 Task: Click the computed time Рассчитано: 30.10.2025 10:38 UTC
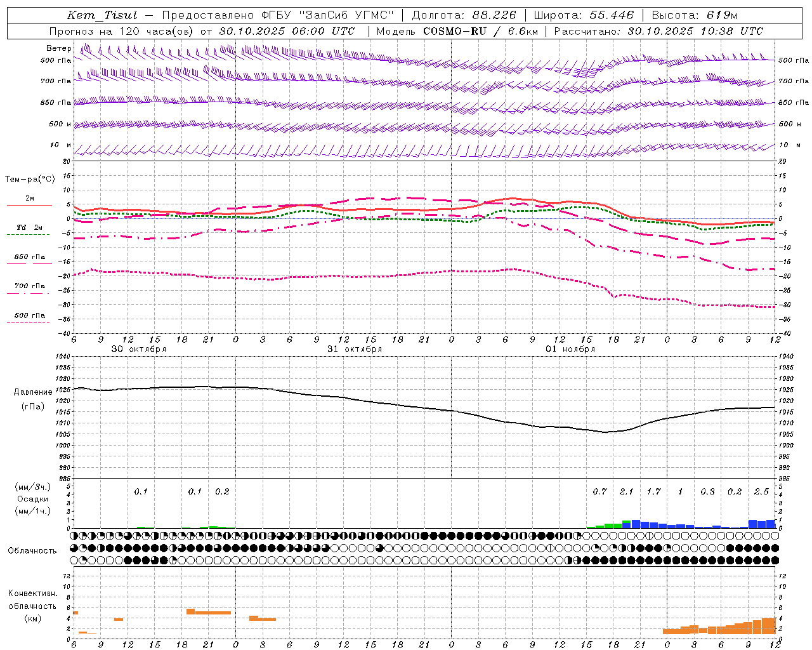tap(658, 31)
